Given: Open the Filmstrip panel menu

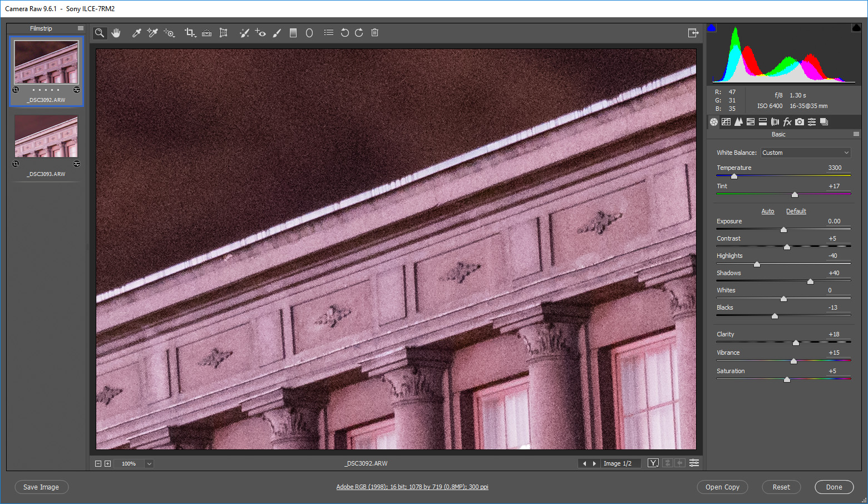Looking at the screenshot, I should (81, 28).
